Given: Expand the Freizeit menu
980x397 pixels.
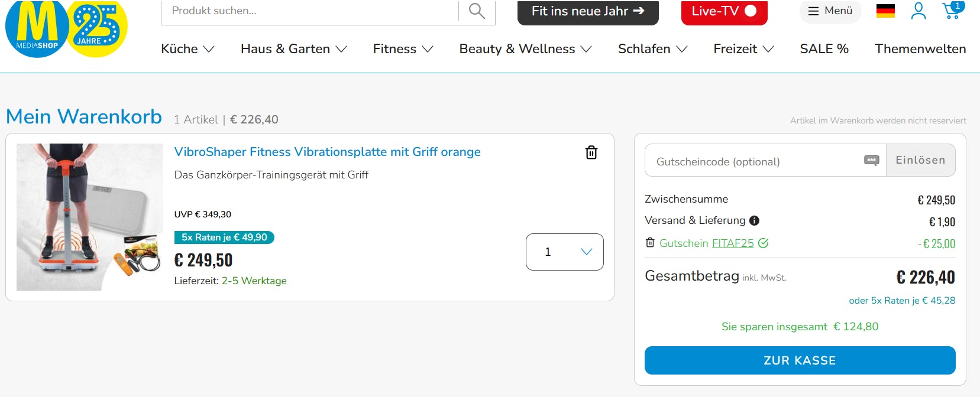Looking at the screenshot, I should (743, 49).
